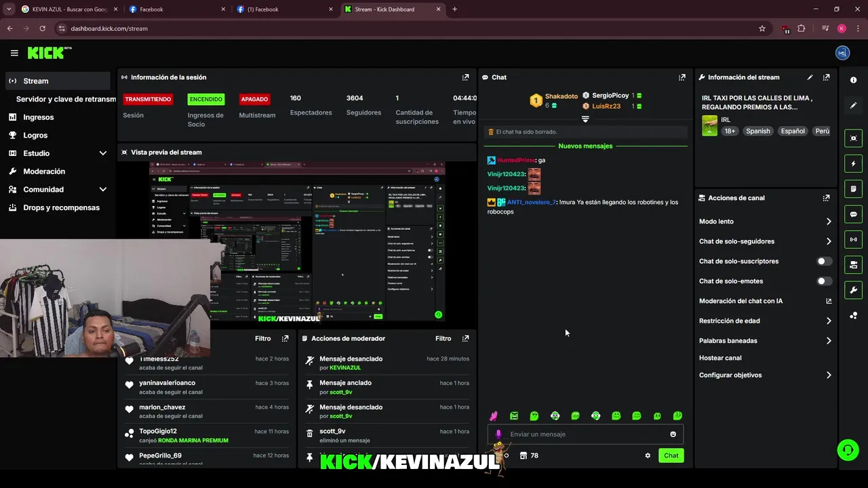Click the KICK logo
The image size is (868, 488).
[x=49, y=53]
